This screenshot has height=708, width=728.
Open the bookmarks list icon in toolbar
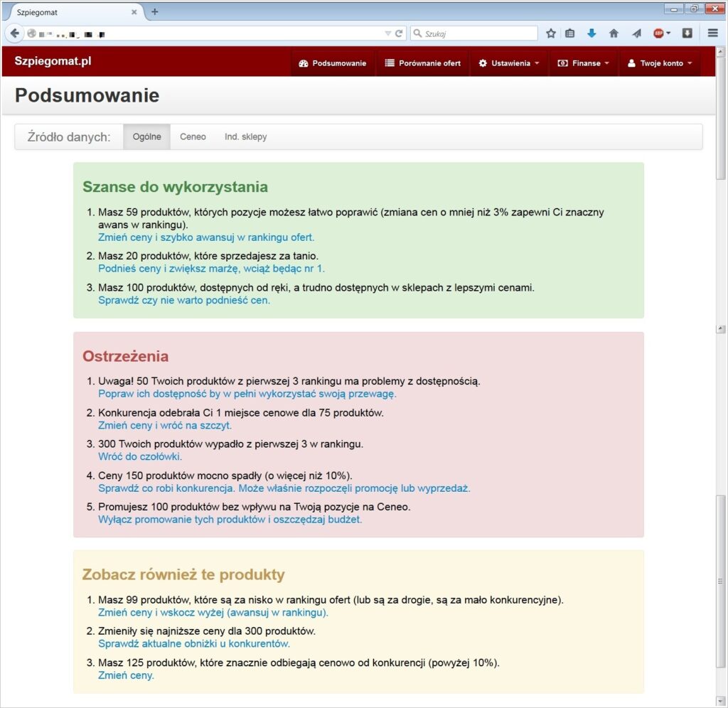point(570,33)
